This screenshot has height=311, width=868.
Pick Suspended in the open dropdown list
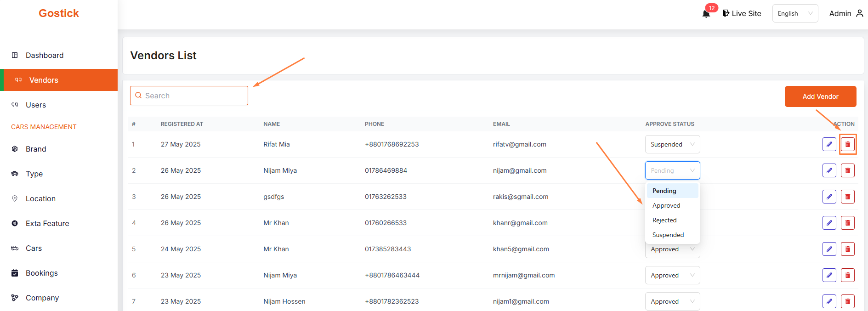click(668, 235)
